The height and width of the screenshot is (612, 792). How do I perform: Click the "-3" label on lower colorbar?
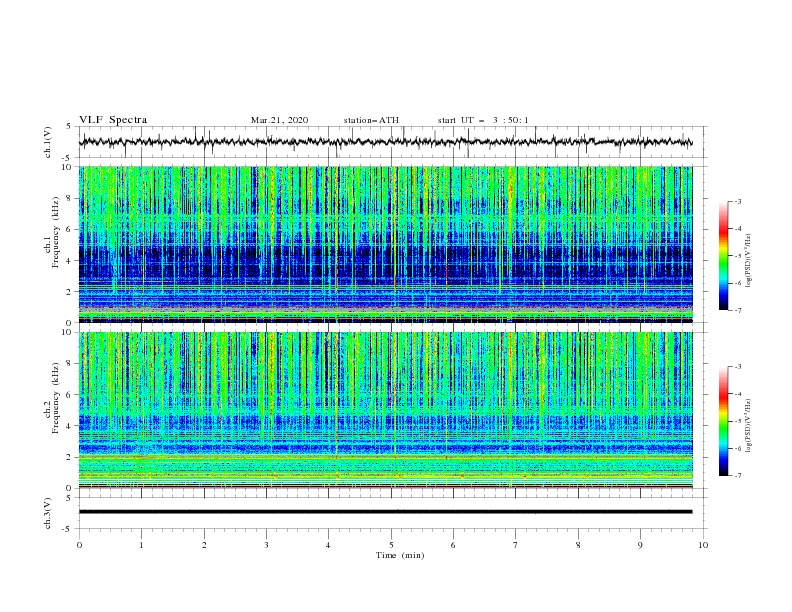click(x=738, y=367)
